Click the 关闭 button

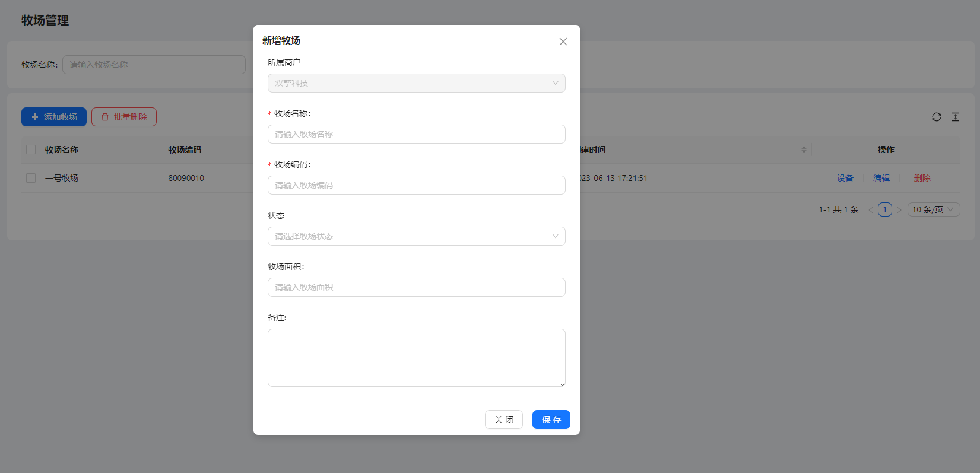(x=504, y=420)
